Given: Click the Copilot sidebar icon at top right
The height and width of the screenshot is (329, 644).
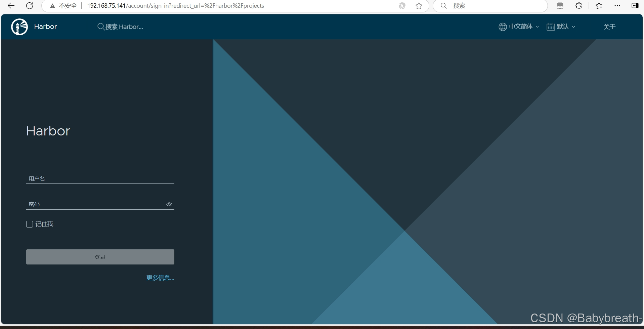Looking at the screenshot, I should [635, 6].
